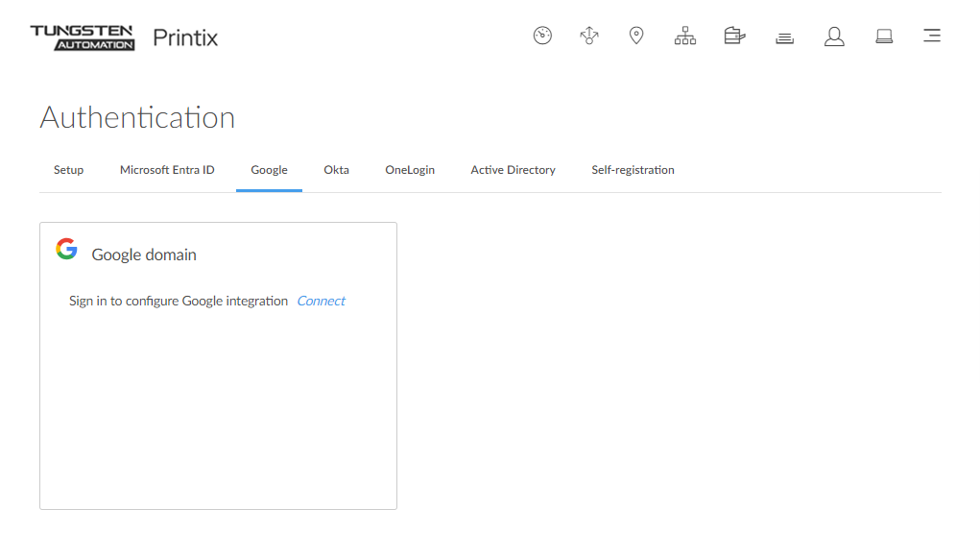Click the three-arrow routing icon

tap(589, 36)
